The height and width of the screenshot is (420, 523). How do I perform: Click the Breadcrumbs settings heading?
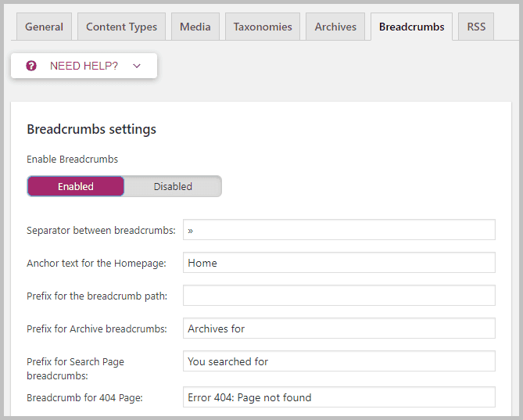91,129
